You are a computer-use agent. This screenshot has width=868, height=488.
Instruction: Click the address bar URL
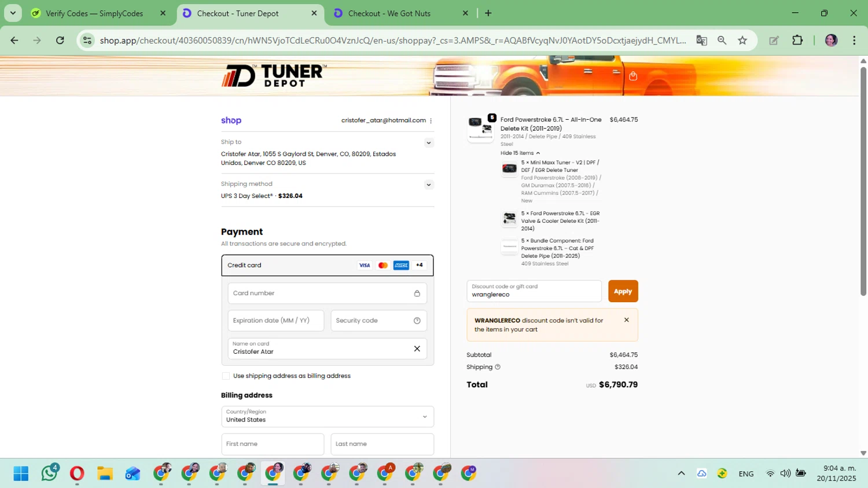tap(393, 40)
